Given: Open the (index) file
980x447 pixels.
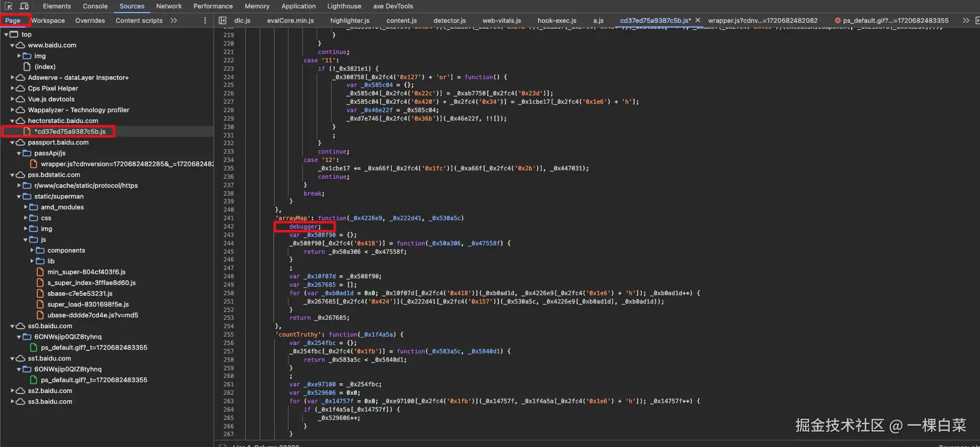Looking at the screenshot, I should tap(45, 67).
